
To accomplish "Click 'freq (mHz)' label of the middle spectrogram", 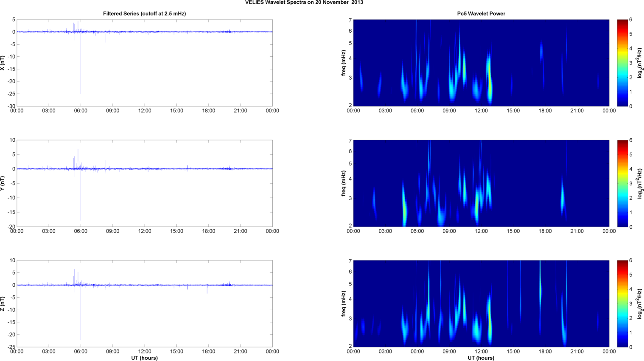I will pyautogui.click(x=343, y=183).
